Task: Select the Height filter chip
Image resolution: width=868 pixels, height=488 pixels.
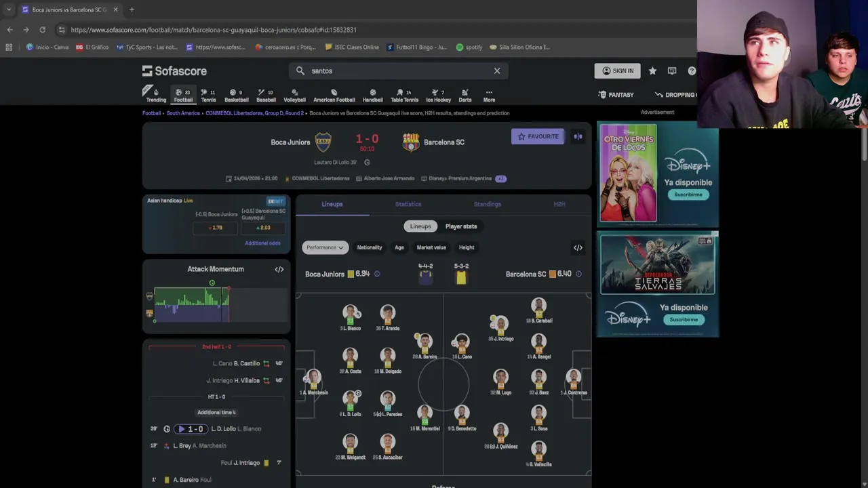Action: coord(467,247)
